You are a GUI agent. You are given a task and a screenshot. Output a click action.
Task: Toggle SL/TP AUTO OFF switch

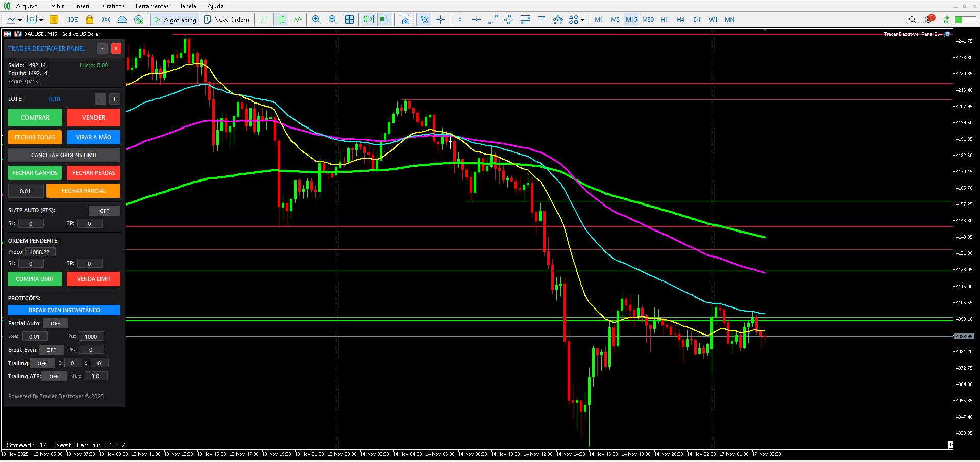coord(104,211)
